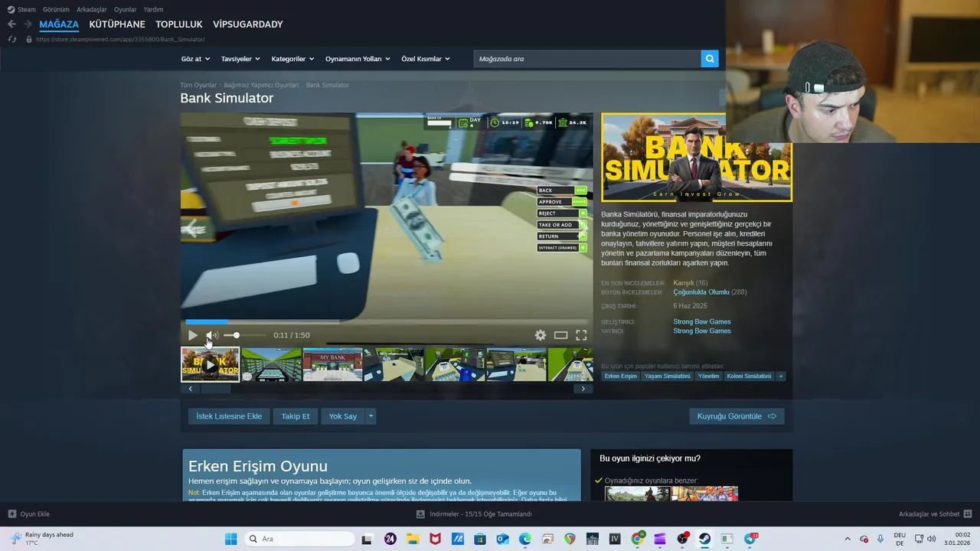The width and height of the screenshot is (980, 551).
Task: Adjust the video volume slider
Action: 245,335
